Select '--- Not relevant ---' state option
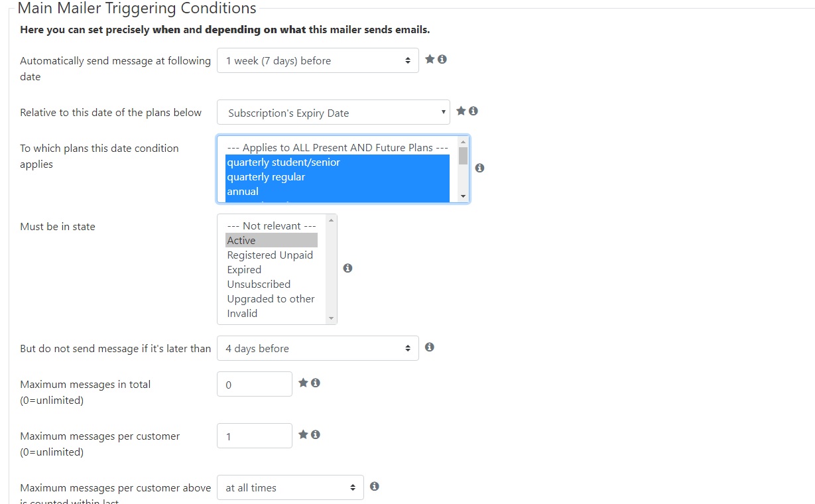 click(272, 225)
